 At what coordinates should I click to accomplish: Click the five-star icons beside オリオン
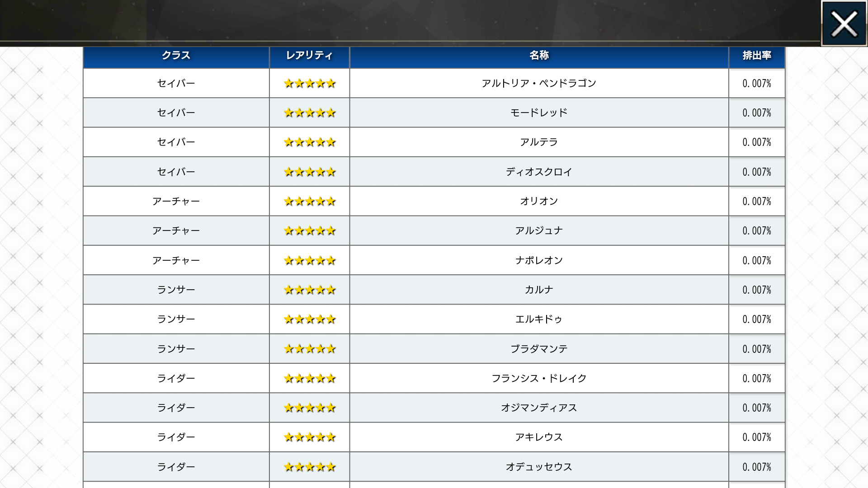pyautogui.click(x=310, y=202)
